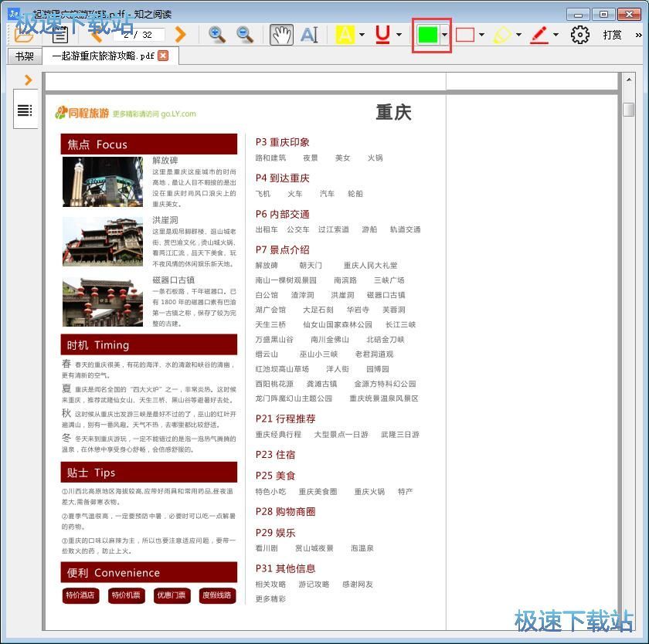Select the red pencil drawing tool
The height and width of the screenshot is (644, 649).
coord(539,35)
